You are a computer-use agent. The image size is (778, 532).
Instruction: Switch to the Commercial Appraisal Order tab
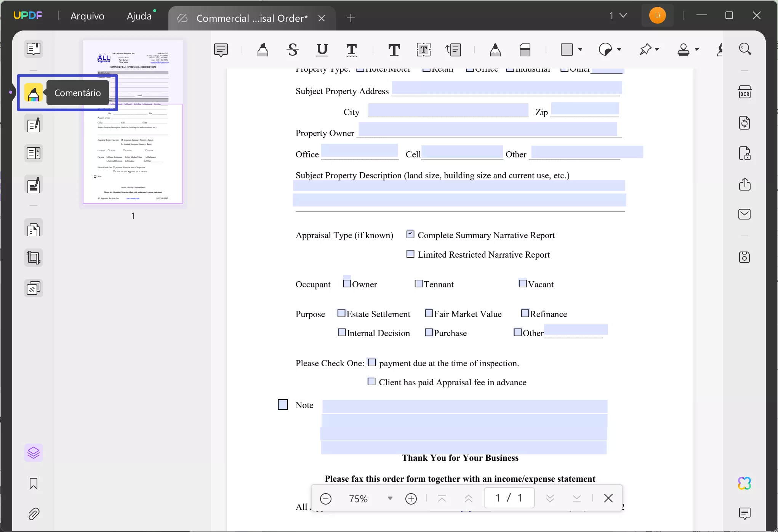[251, 18]
